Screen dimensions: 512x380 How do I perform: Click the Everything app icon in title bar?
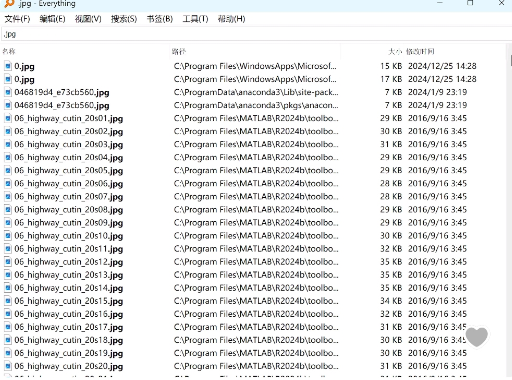tap(9, 4)
